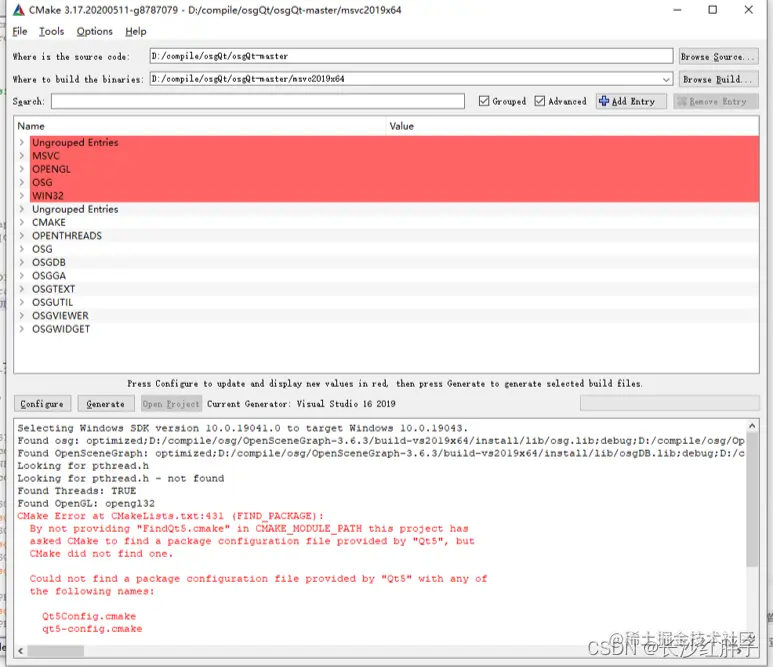Click the 'Qt5Config.cmake' log text

click(89, 616)
